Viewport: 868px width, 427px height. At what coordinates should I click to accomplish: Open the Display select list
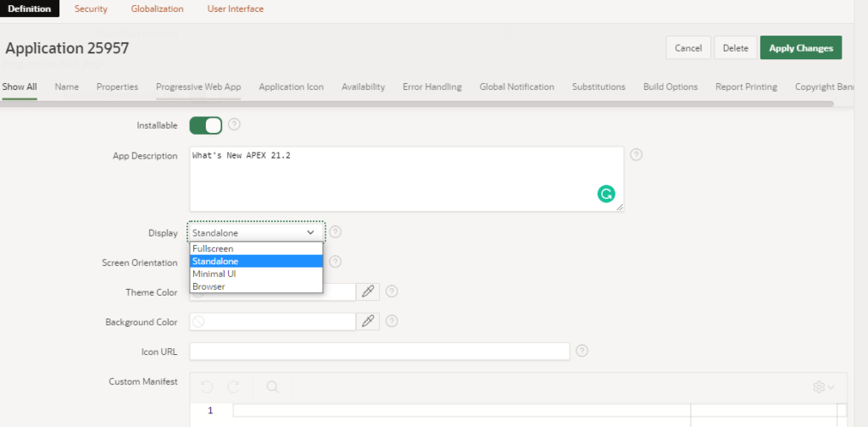(256, 232)
